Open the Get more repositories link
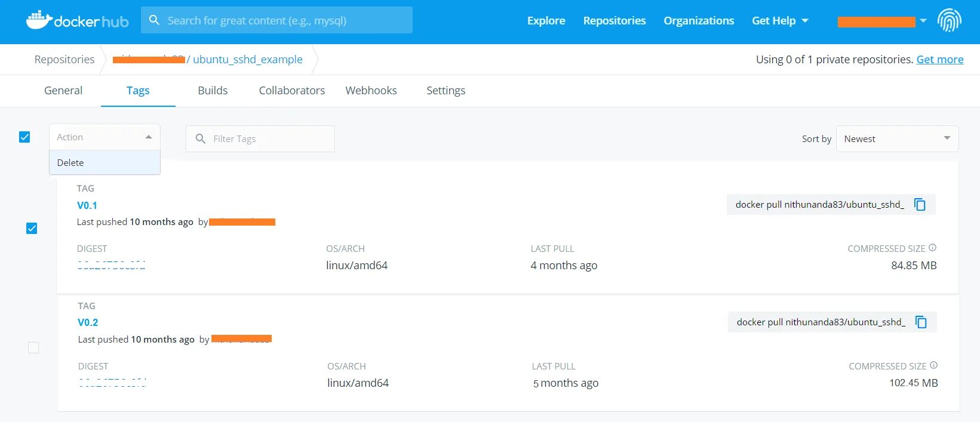 (940, 60)
